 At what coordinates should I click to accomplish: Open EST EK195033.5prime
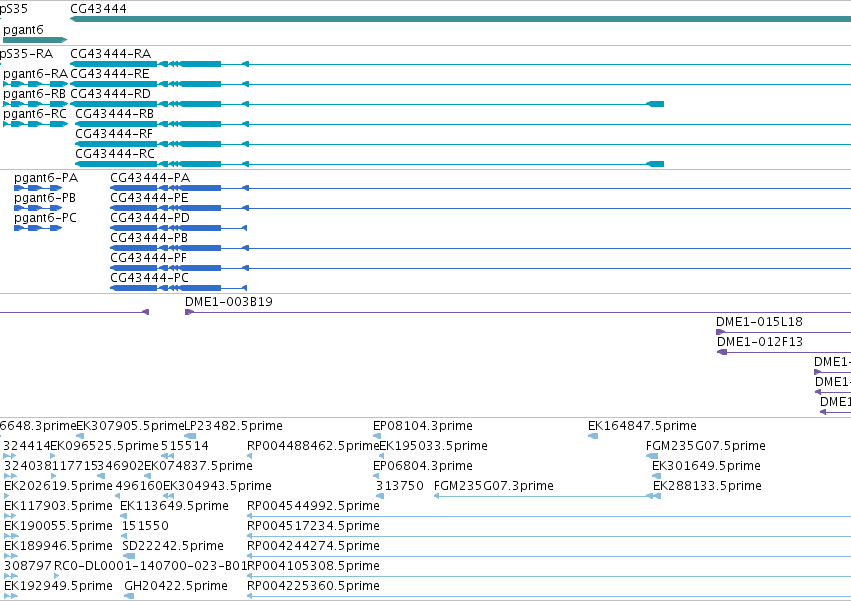434,446
